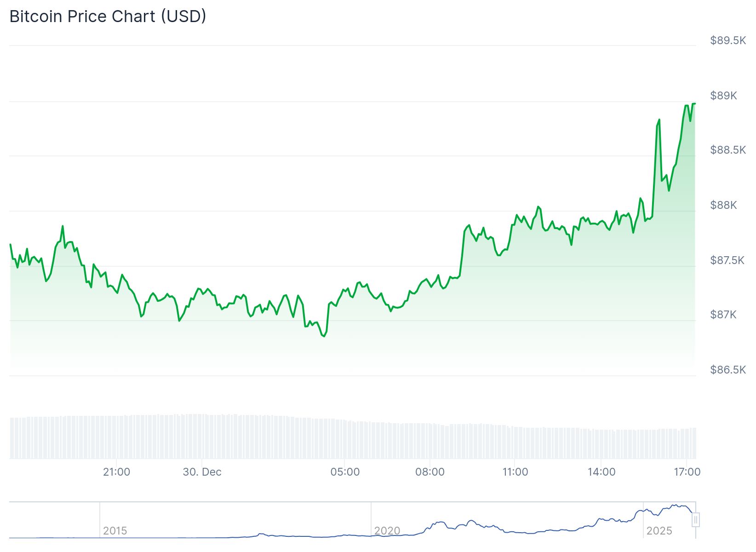Click the 2015 marker in the navigator
This screenshot has height=552, width=756.
[115, 531]
